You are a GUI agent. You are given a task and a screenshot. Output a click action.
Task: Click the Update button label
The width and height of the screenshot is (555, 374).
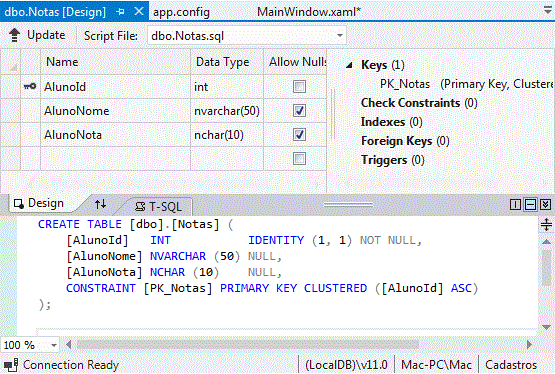[x=46, y=35]
